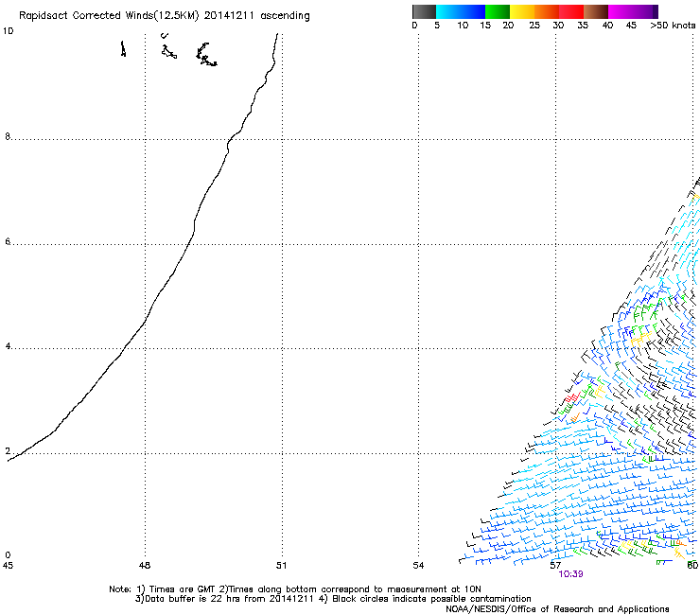Click legend tick label '40'

pyautogui.click(x=607, y=26)
